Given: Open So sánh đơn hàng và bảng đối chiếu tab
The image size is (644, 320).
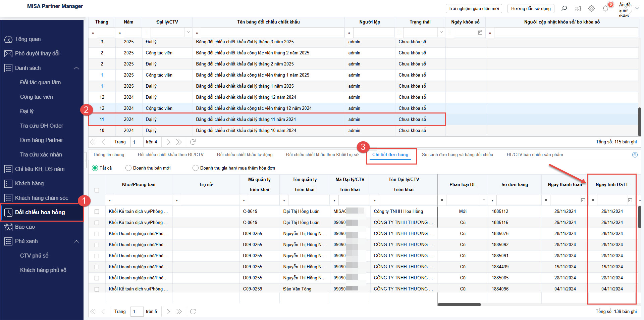Looking at the screenshot, I should coord(457,155).
